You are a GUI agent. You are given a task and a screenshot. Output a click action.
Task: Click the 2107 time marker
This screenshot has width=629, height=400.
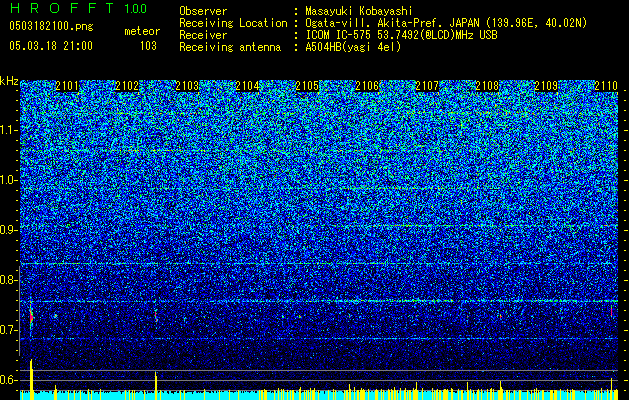click(x=427, y=86)
